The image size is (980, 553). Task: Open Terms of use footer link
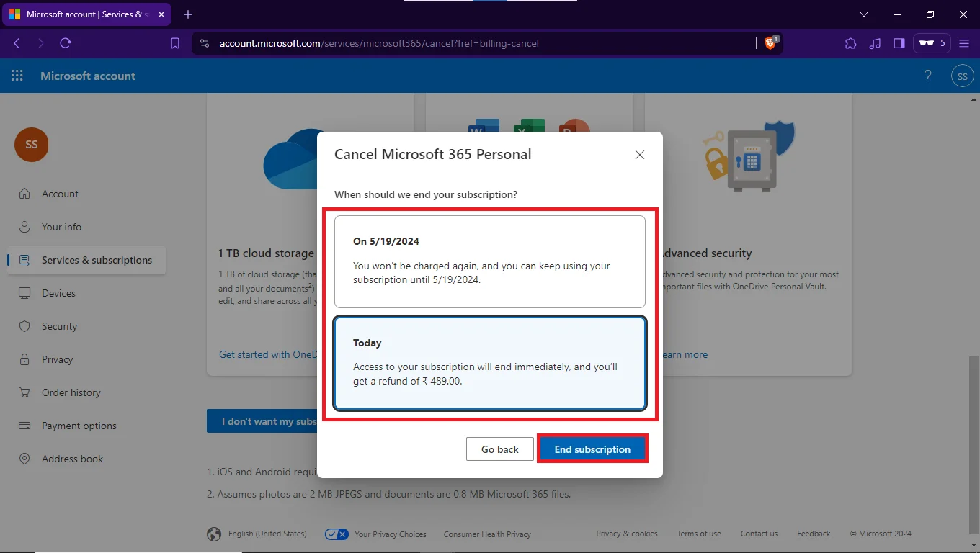pos(699,534)
